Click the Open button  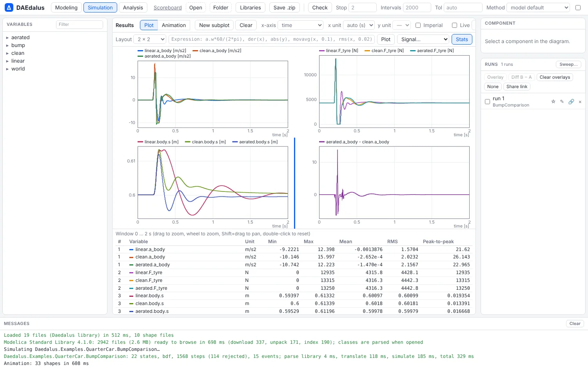coord(196,7)
